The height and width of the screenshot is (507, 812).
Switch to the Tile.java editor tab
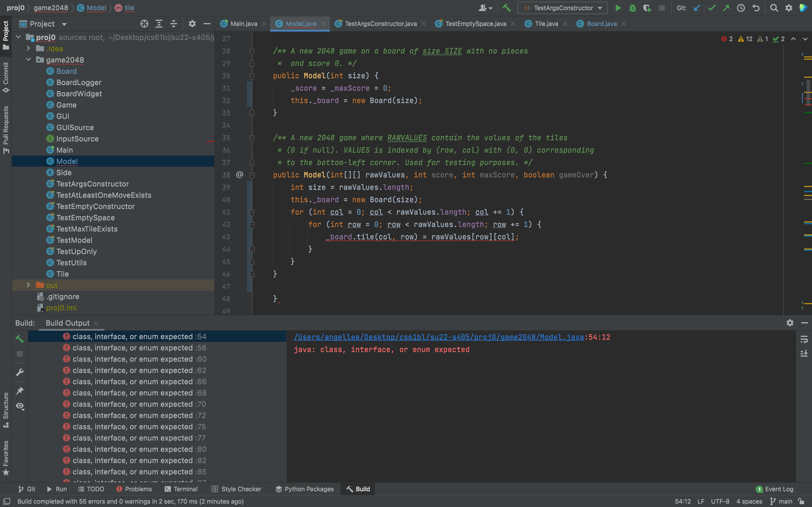(546, 24)
